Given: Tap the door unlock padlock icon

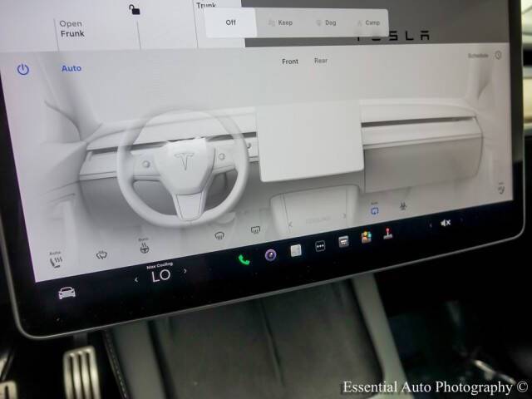Looking at the screenshot, I should point(135,9).
